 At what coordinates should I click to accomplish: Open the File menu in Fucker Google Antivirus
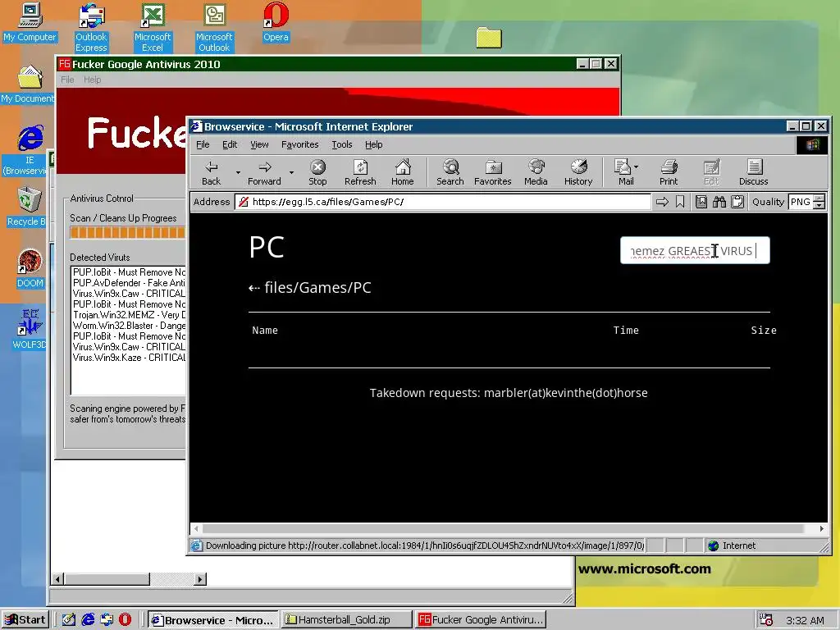[67, 80]
